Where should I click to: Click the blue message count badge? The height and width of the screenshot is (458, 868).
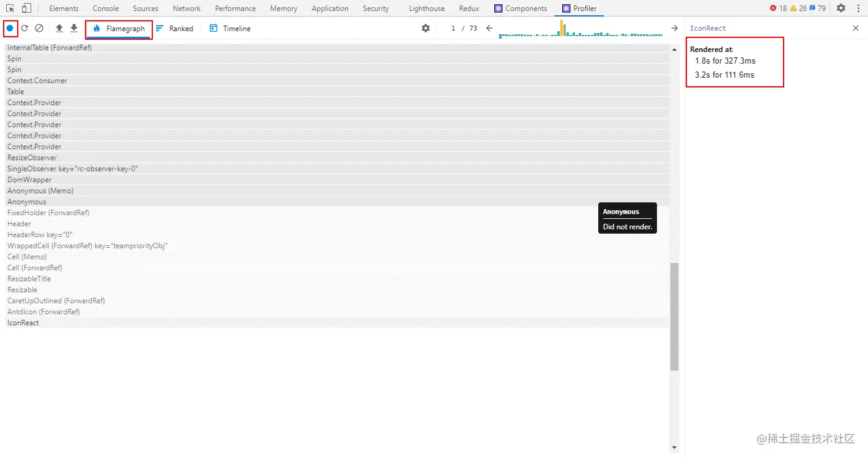coord(817,9)
